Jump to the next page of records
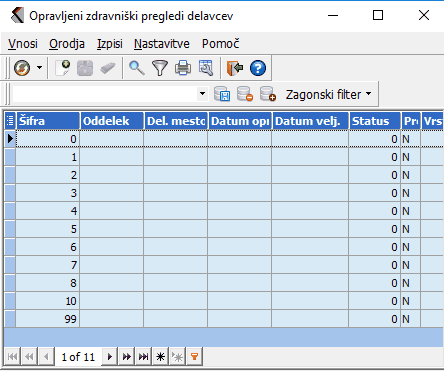The width and height of the screenshot is (444, 371). click(x=127, y=357)
